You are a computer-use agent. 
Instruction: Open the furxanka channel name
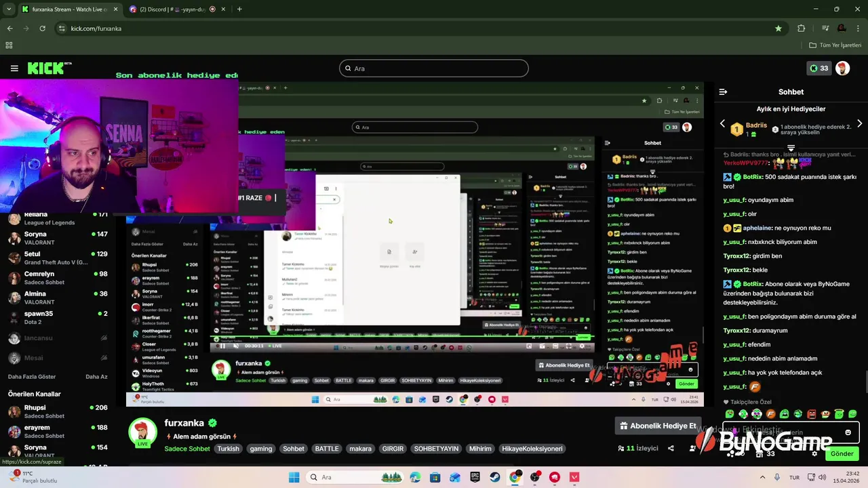pos(184,423)
